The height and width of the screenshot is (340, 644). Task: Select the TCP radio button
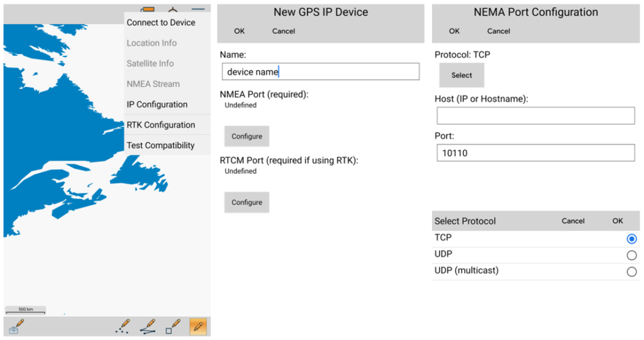pos(631,239)
